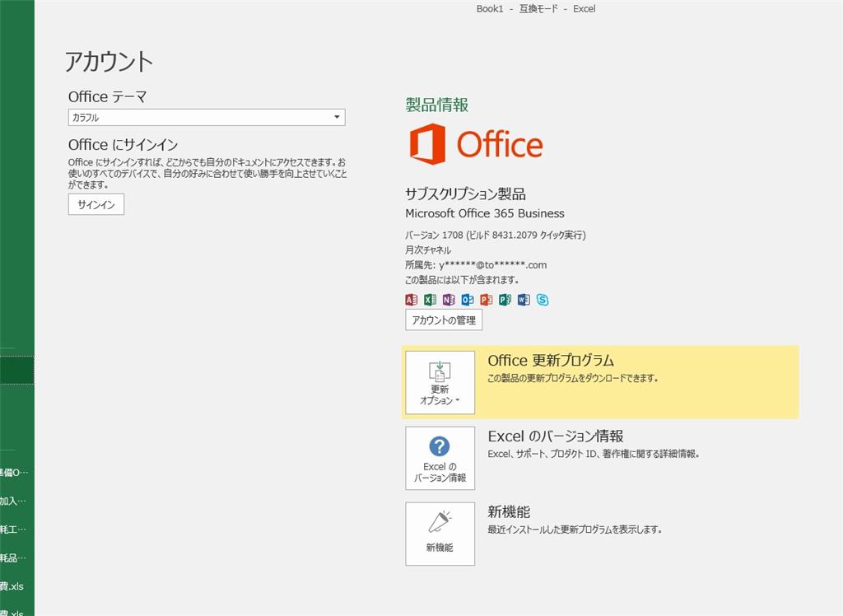
Task: Click the Book1 互換モード Excel title text
Action: click(x=535, y=8)
